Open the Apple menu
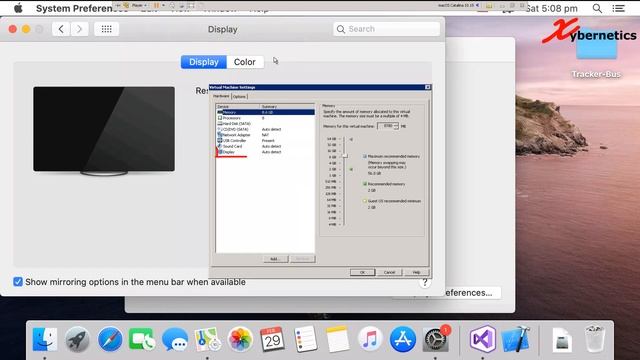Image resolution: width=640 pixels, height=360 pixels. [18, 8]
